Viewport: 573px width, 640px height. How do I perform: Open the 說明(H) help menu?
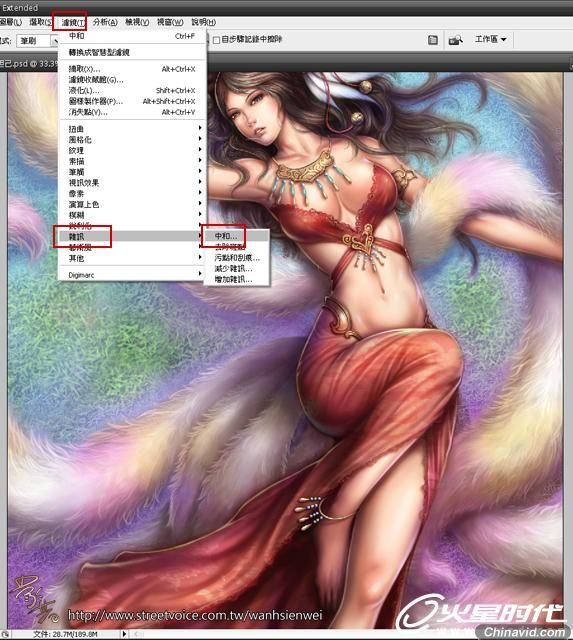pyautogui.click(x=204, y=22)
